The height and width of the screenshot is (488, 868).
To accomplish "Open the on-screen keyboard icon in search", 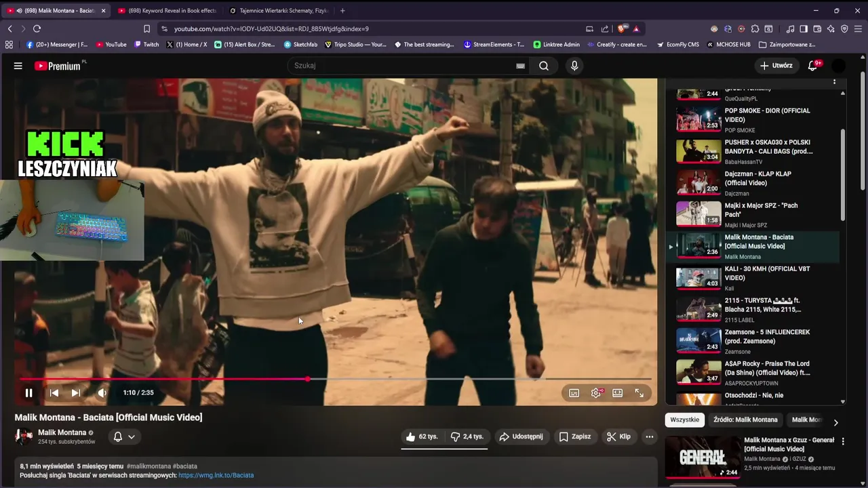I will click(x=520, y=66).
